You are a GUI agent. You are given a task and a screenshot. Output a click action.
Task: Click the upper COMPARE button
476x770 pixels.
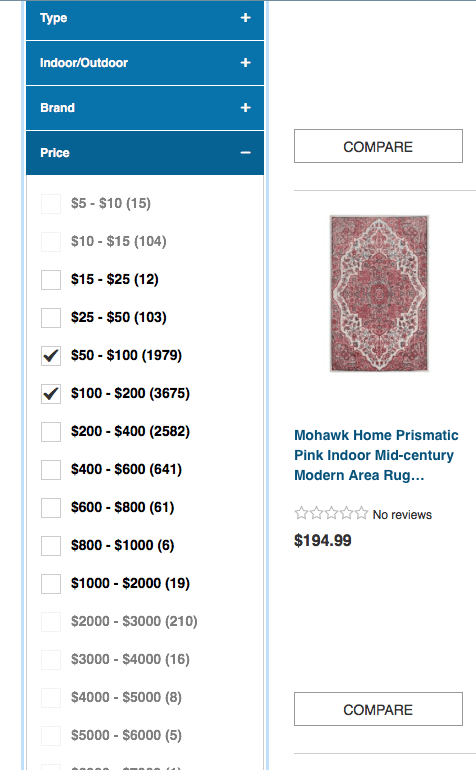point(378,146)
